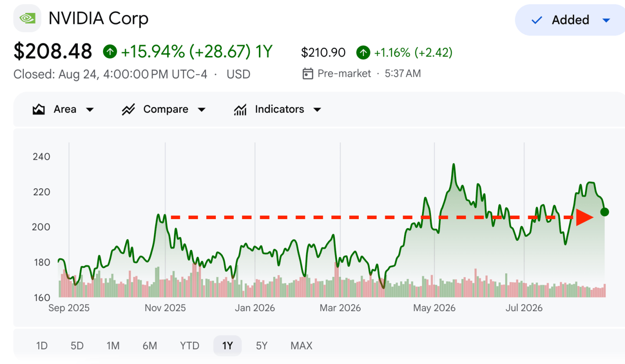Expand the Area chart type dropdown

(x=90, y=110)
